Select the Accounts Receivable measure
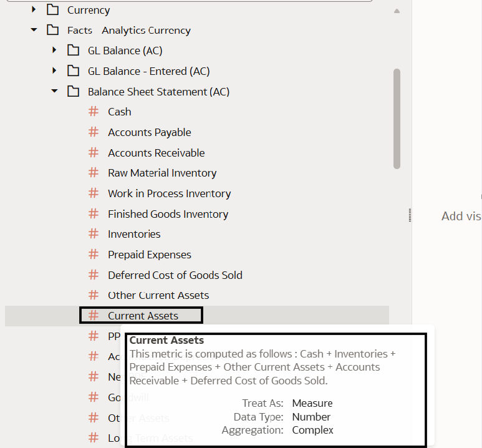The image size is (482, 448). tap(156, 153)
